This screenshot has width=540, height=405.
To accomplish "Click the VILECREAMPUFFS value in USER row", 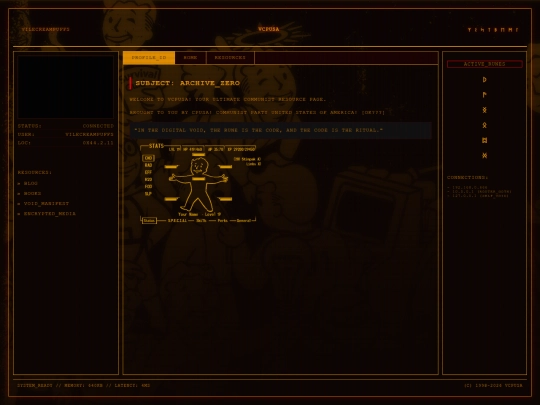I will pyautogui.click(x=90, y=134).
